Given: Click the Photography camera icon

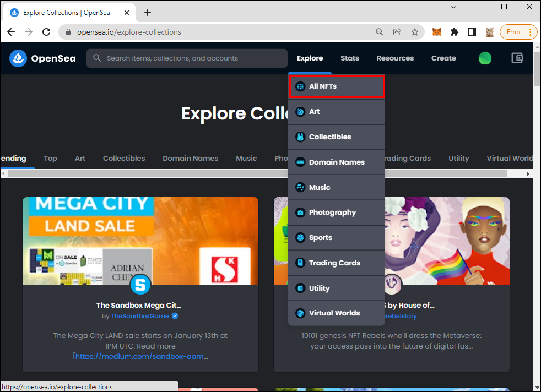Looking at the screenshot, I should [x=300, y=213].
